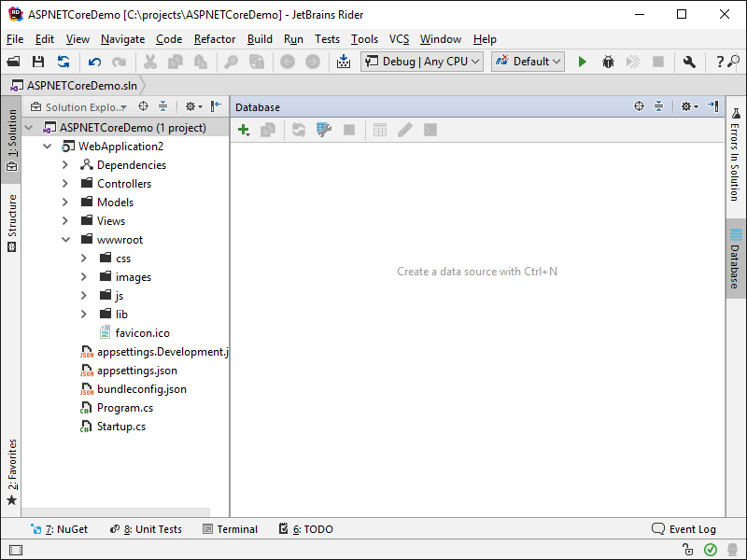Click the Redo arrow icon
The image size is (747, 560).
click(x=120, y=62)
